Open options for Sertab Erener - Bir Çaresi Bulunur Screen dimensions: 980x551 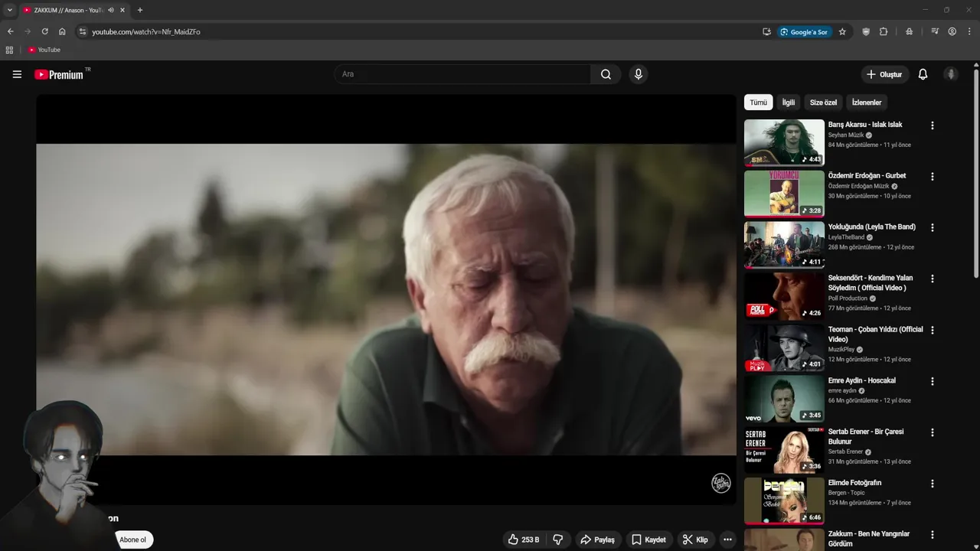click(932, 432)
